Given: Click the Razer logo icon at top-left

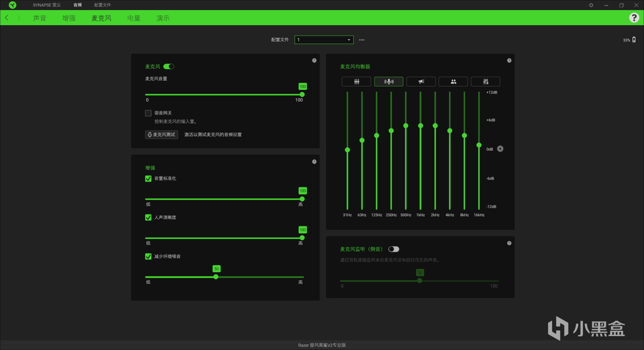Looking at the screenshot, I should point(12,5).
